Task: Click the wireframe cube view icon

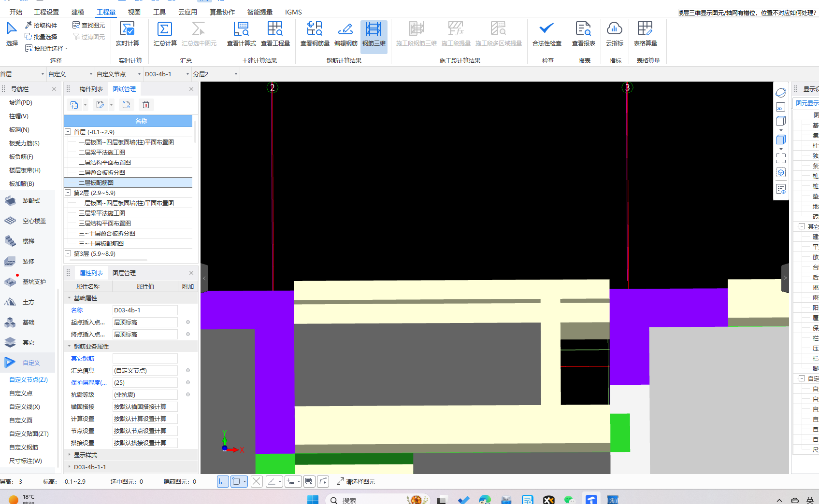Action: pyautogui.click(x=780, y=121)
